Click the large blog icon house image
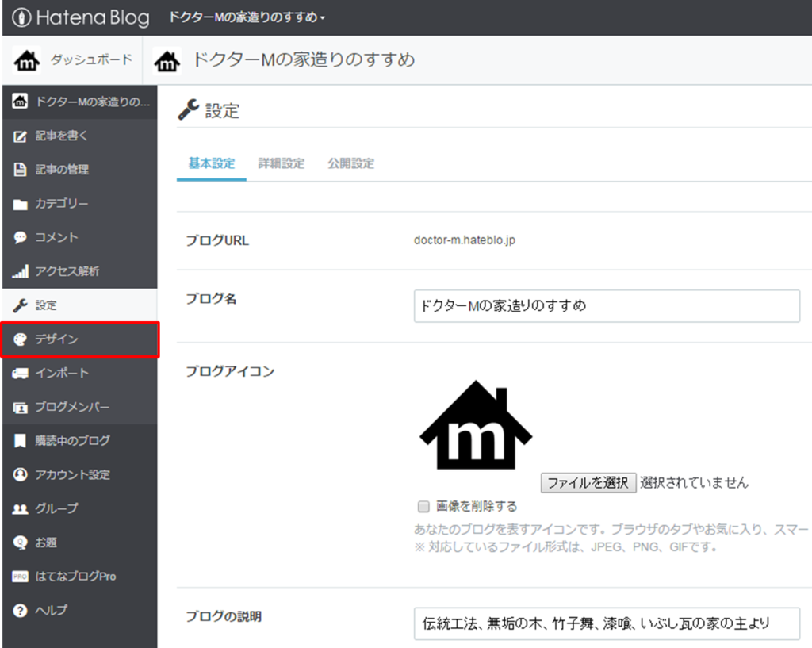The height and width of the screenshot is (648, 812). pyautogui.click(x=476, y=425)
